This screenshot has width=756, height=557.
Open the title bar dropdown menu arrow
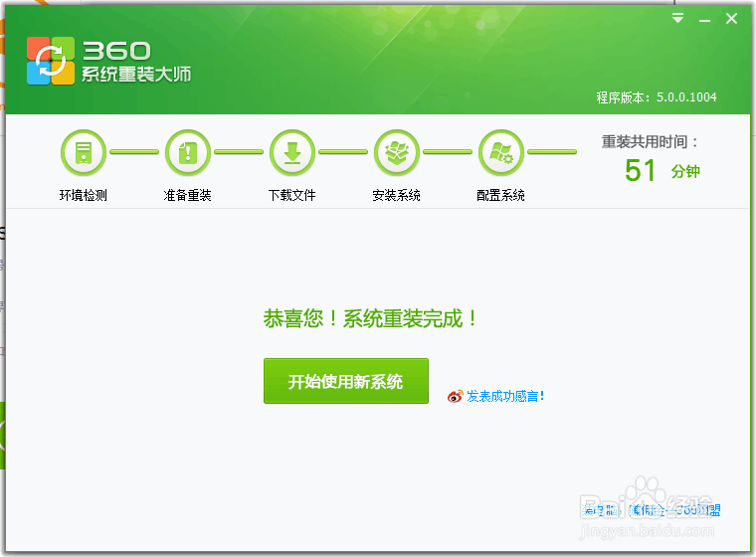[677, 18]
